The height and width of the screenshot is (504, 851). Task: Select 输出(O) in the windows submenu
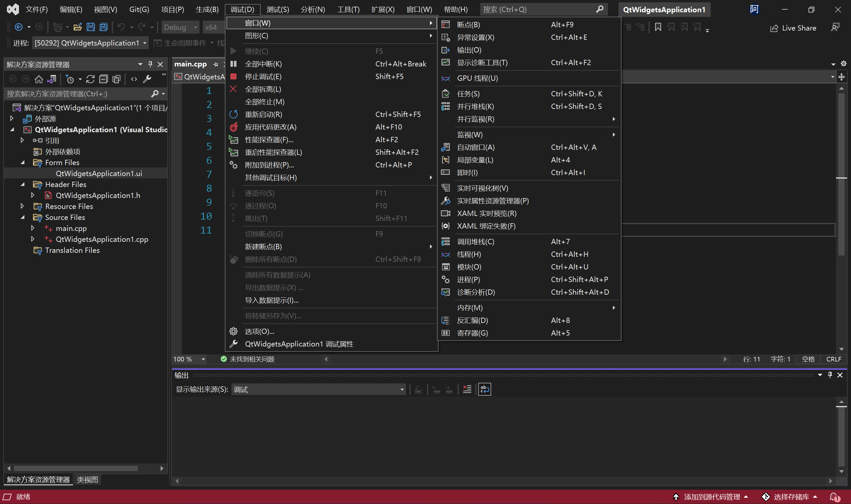[529, 50]
